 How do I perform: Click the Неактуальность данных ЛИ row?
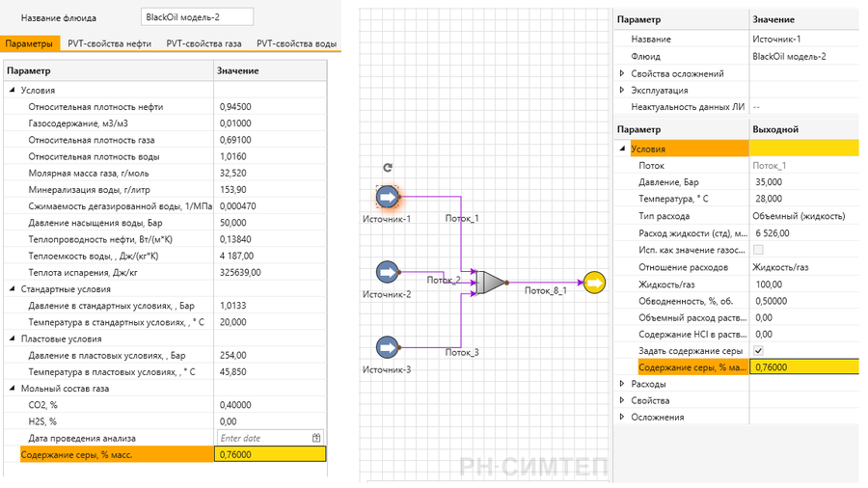click(736, 107)
